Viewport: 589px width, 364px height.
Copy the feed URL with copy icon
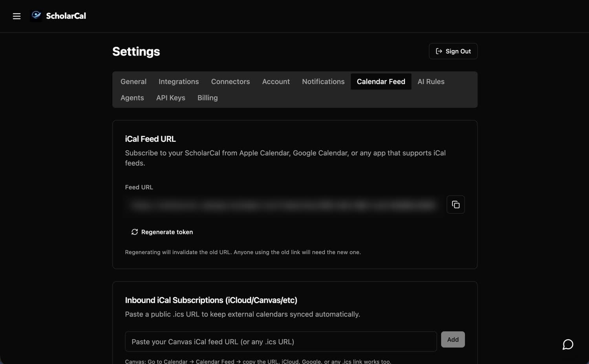pyautogui.click(x=455, y=204)
